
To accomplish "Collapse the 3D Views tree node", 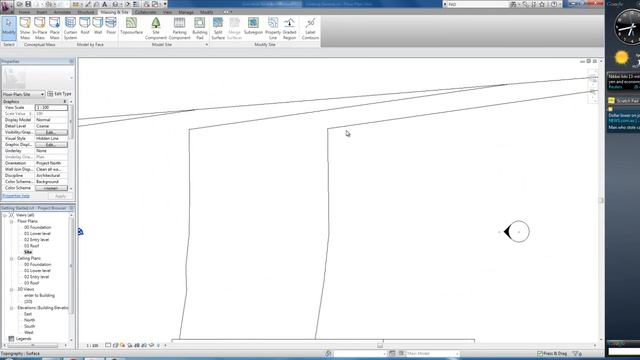I will tap(11, 289).
